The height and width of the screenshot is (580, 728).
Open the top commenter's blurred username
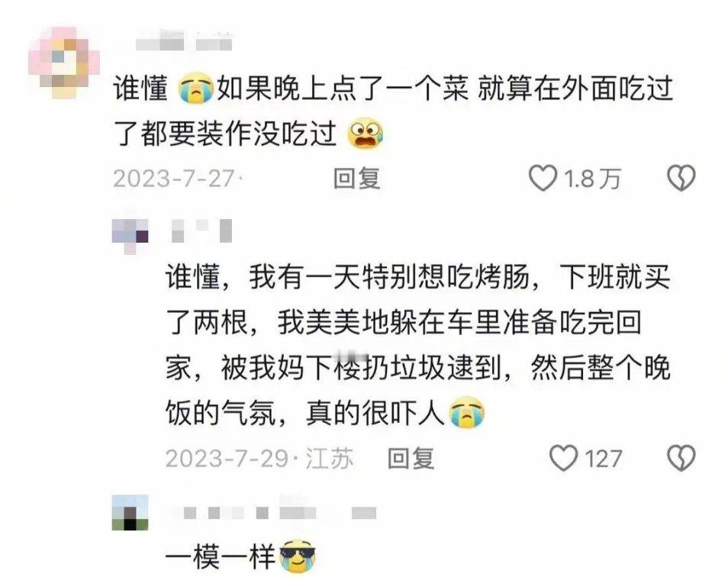click(185, 40)
